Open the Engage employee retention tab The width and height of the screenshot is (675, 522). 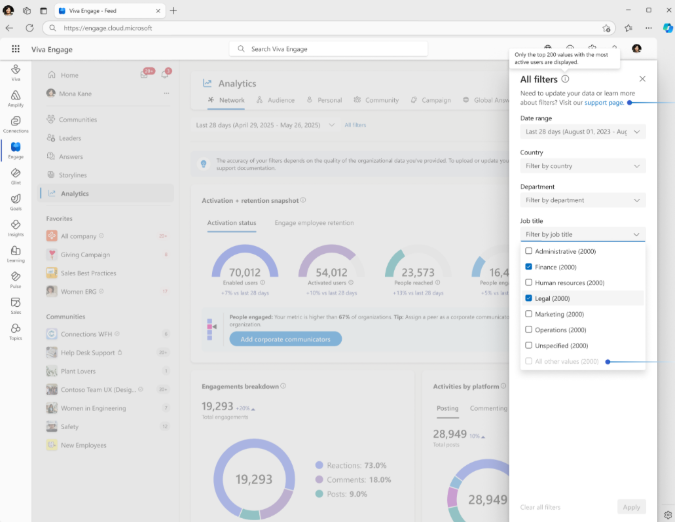point(314,223)
